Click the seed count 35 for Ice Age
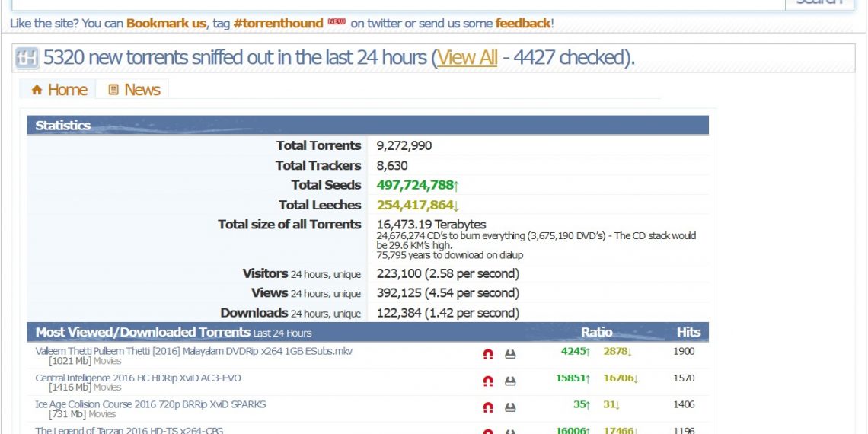The image size is (868, 434). [x=582, y=404]
